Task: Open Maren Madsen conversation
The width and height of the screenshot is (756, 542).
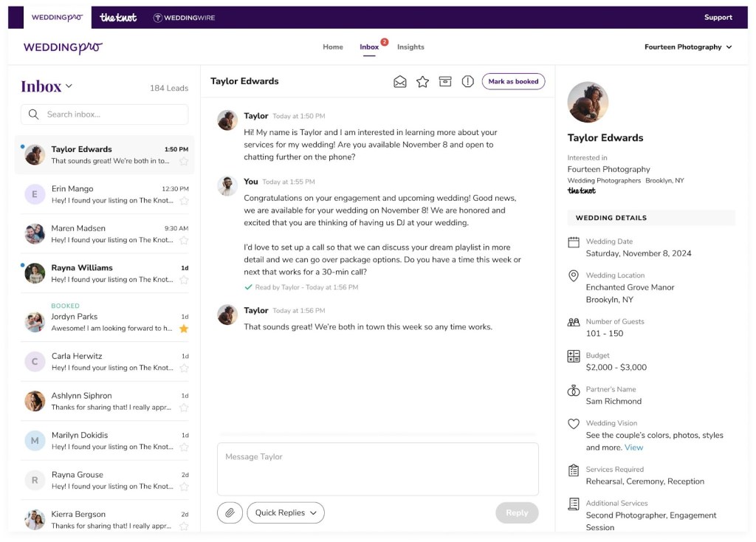Action: (x=105, y=234)
